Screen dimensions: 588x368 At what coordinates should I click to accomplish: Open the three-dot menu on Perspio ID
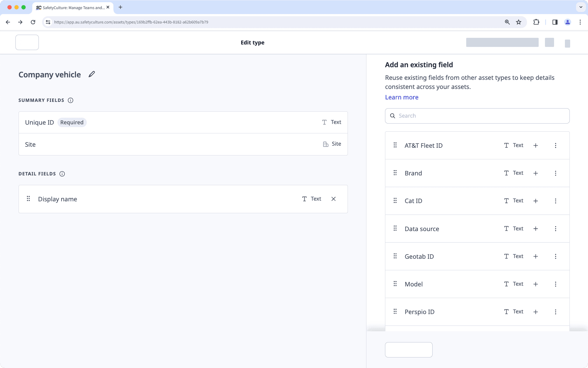555,312
